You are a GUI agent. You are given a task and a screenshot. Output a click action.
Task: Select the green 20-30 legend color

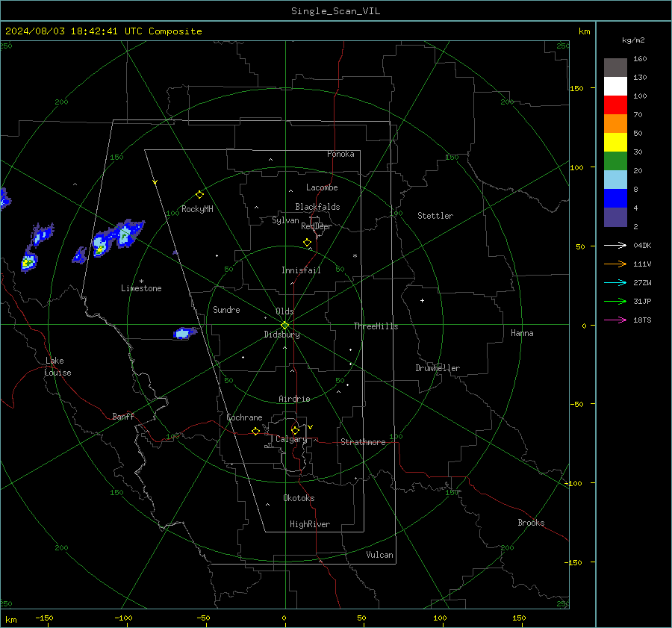point(615,161)
